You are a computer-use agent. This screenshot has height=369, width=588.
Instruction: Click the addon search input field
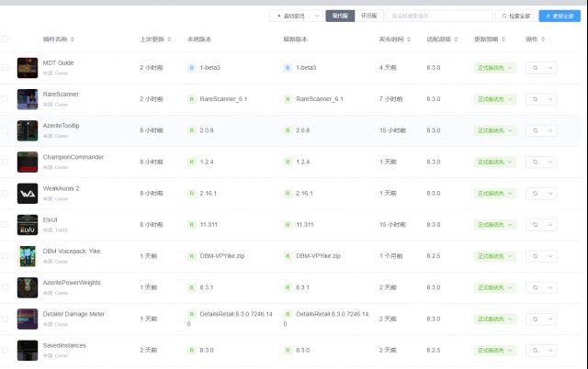coord(436,16)
